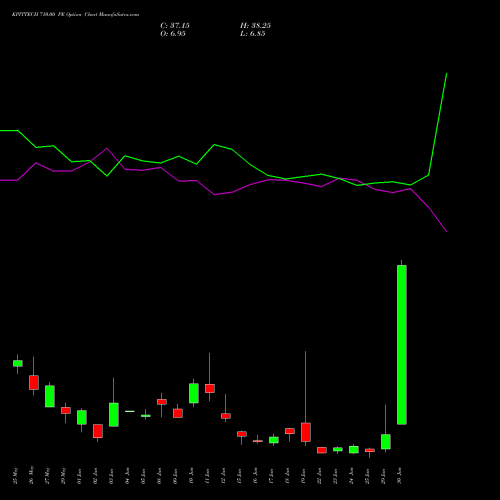The height and width of the screenshot is (500, 500).
Task: Click the 26 May date label
Action: (32, 476)
